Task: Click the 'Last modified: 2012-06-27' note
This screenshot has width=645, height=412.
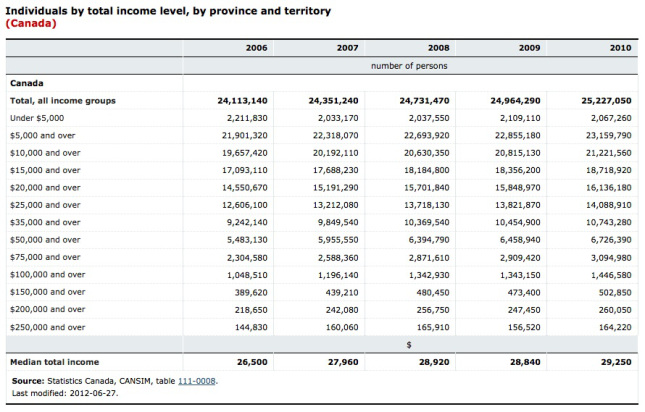Action: point(65,393)
